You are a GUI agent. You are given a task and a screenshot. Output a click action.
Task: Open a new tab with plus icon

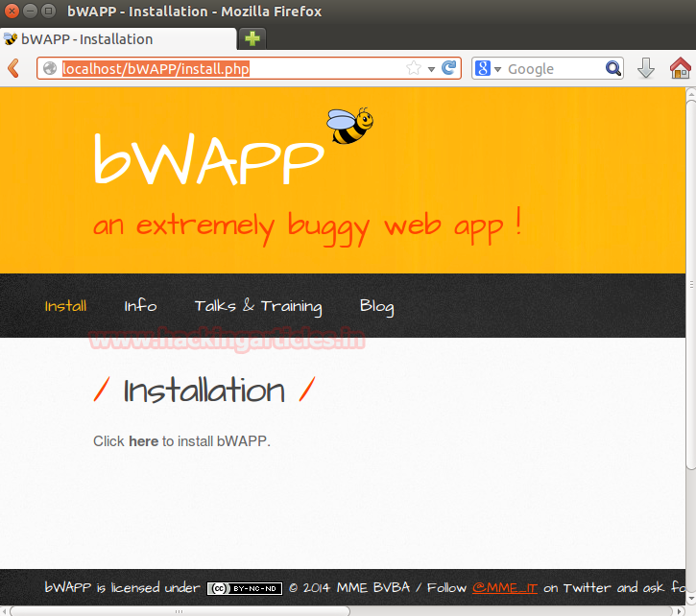tap(252, 38)
